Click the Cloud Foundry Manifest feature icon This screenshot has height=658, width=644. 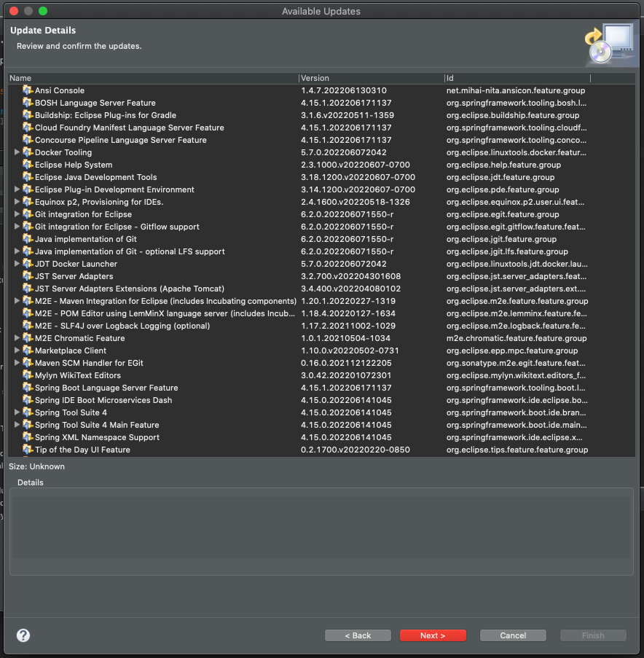click(28, 128)
